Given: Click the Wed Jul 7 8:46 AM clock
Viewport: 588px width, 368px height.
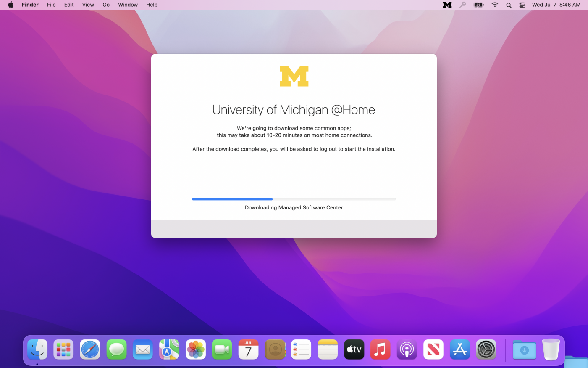Looking at the screenshot, I should 556,5.
